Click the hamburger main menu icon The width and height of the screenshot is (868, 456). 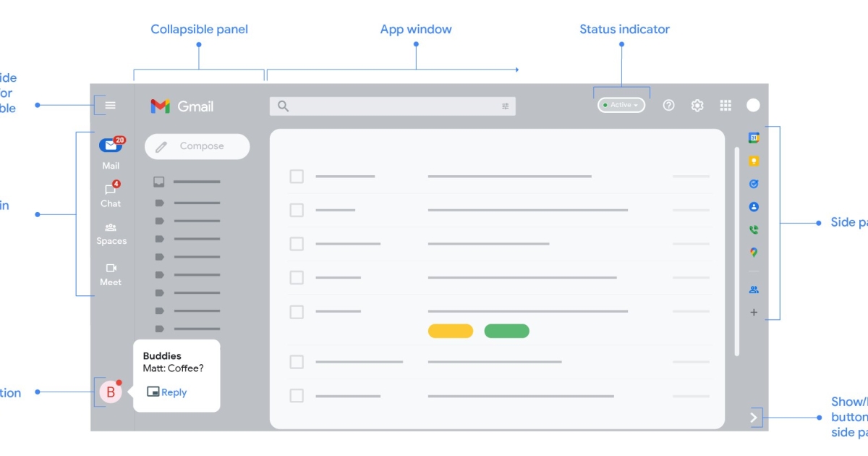click(111, 106)
